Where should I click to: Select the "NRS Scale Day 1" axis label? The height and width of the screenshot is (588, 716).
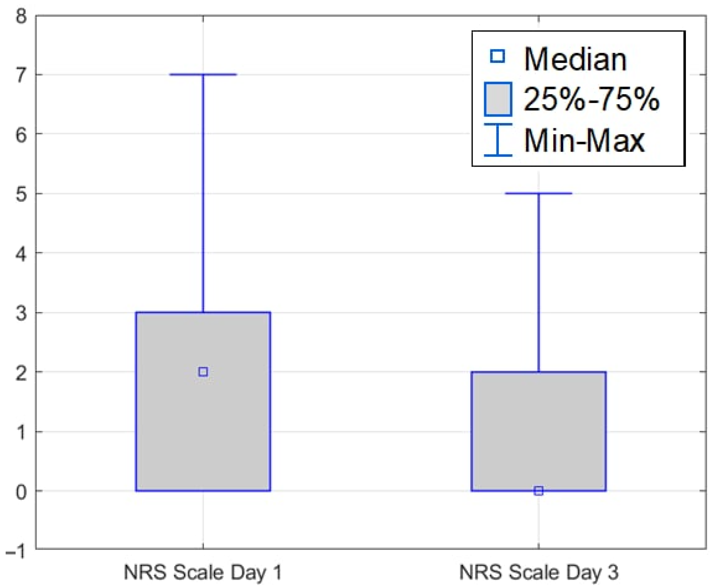pos(202,572)
